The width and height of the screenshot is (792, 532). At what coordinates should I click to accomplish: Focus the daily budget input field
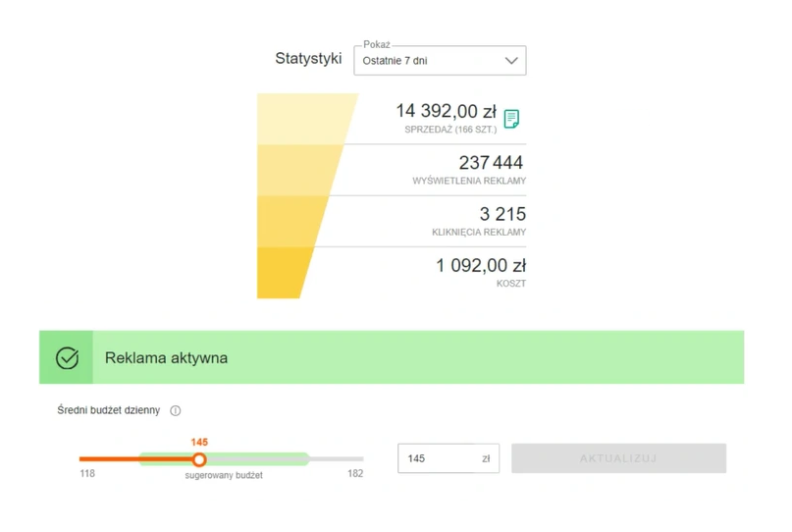(x=437, y=458)
